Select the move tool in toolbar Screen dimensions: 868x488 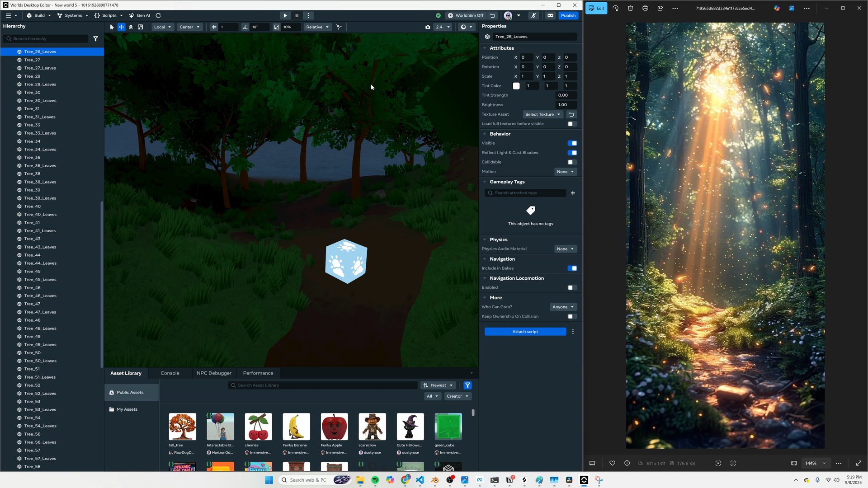pyautogui.click(x=121, y=27)
